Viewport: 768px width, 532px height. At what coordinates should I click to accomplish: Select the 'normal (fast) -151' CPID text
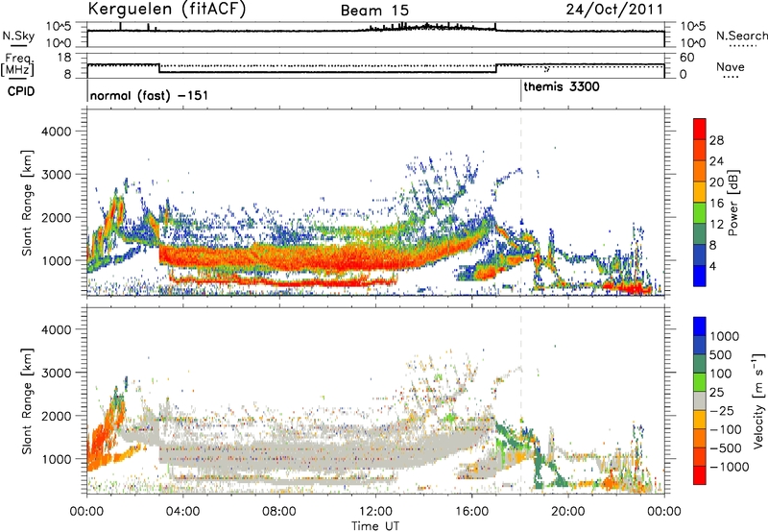149,95
